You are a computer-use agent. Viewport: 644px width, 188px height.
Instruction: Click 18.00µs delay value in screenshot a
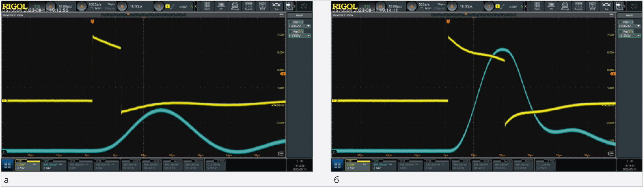[136, 6]
